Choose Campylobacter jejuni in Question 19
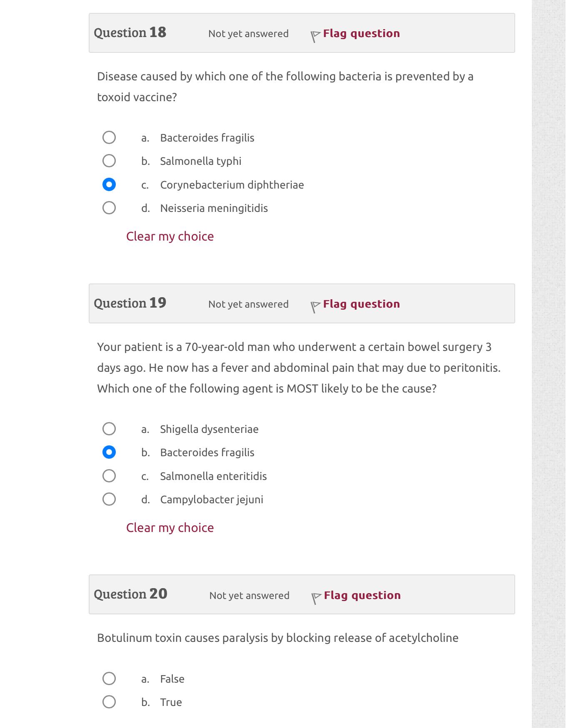 click(x=109, y=498)
